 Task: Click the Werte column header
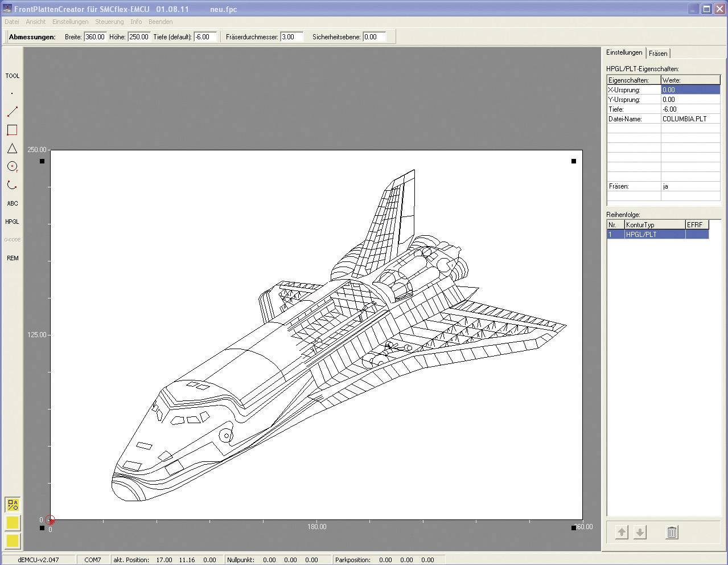tap(690, 80)
